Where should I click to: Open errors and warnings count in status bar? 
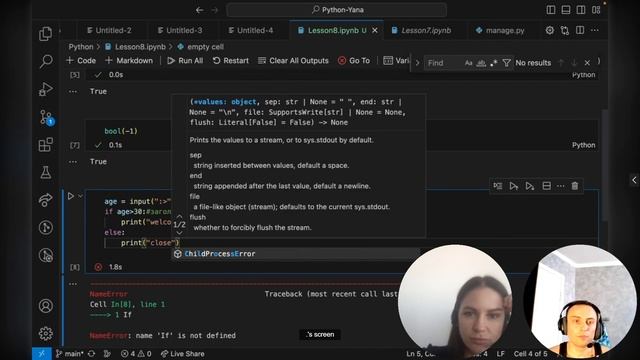click(136, 353)
